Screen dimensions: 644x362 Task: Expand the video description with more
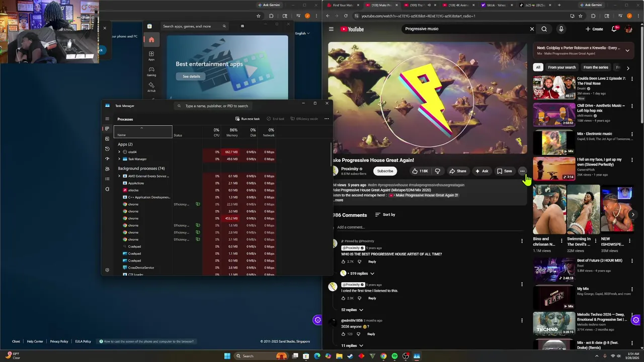339,200
